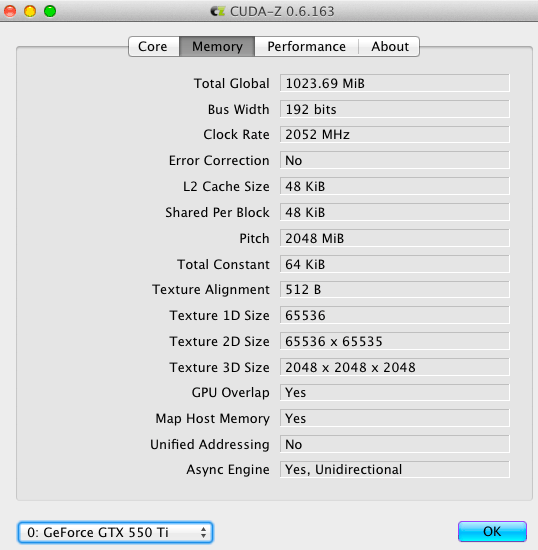Click the GPU Overlap label
The height and width of the screenshot is (550, 538).
[x=230, y=393]
